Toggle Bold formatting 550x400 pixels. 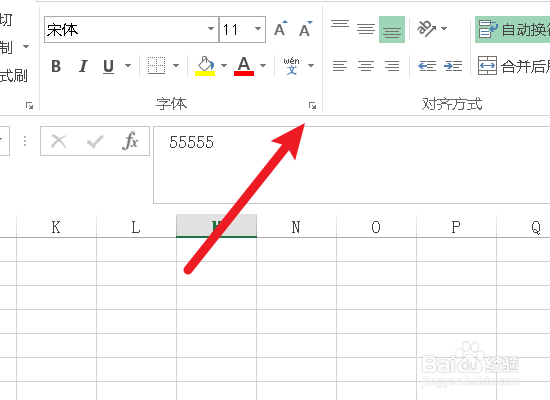click(x=56, y=66)
